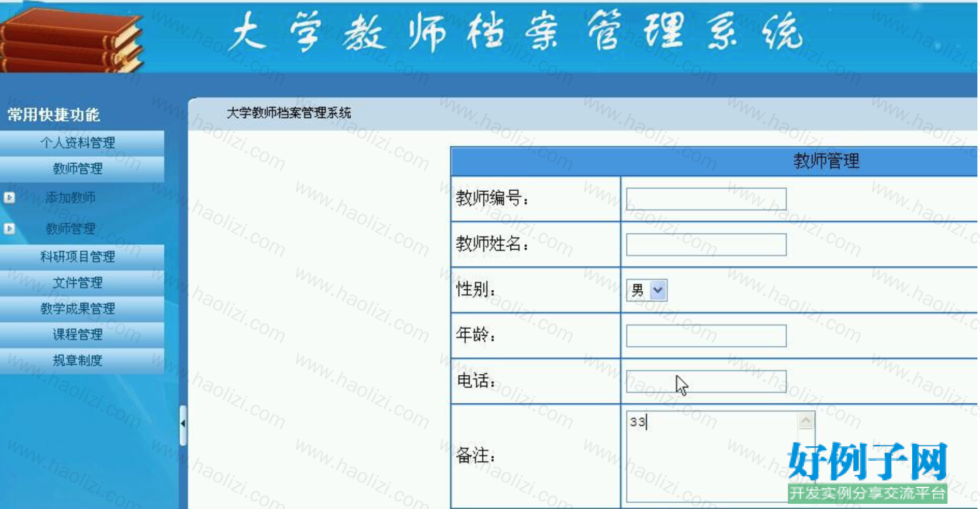980x509 pixels.
Task: Open 个人资料管理 menu section
Action: (82, 143)
